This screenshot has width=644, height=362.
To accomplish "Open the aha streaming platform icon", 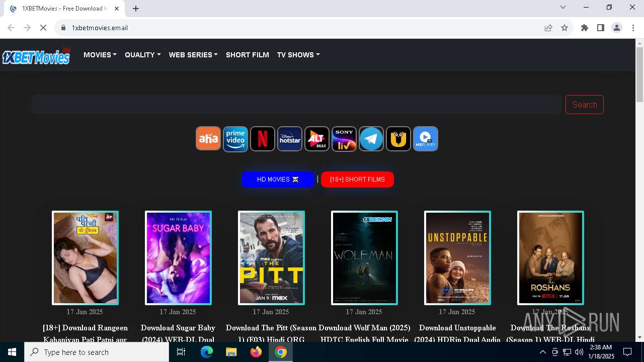I will coord(208,139).
